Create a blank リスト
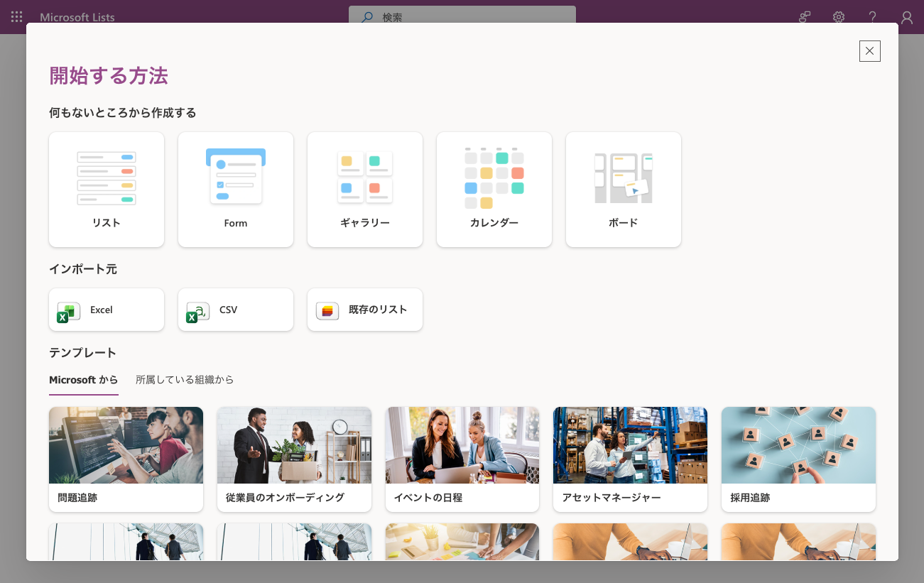This screenshot has height=583, width=924. coord(107,190)
